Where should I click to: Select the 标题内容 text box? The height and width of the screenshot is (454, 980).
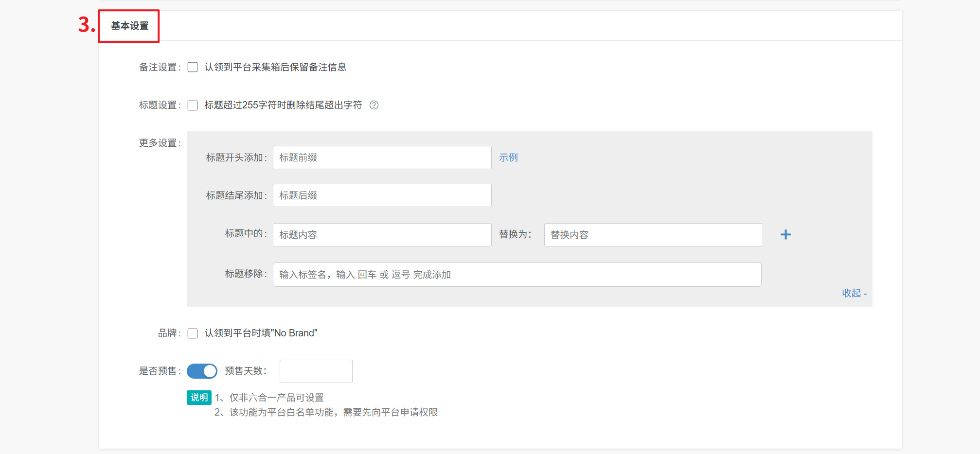[382, 235]
